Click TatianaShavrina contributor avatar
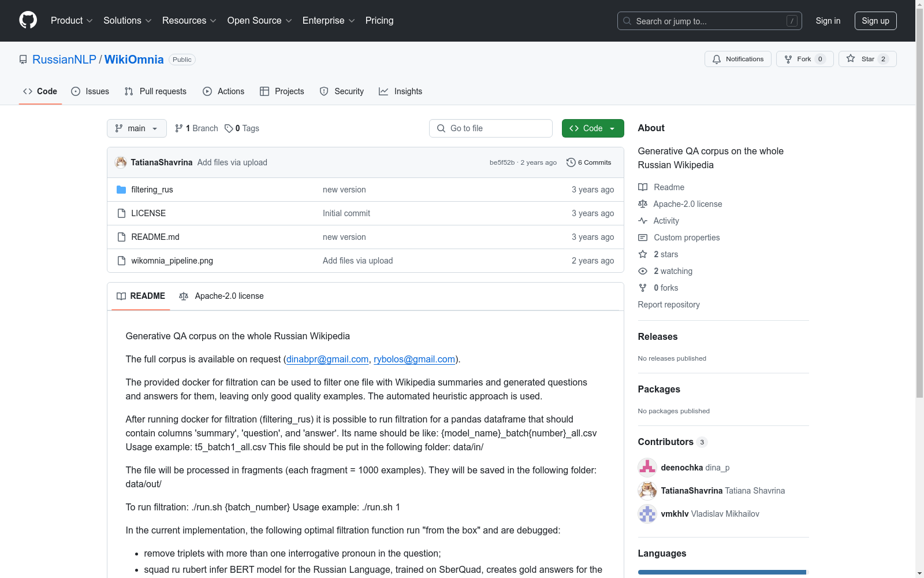This screenshot has width=924, height=578. (647, 491)
